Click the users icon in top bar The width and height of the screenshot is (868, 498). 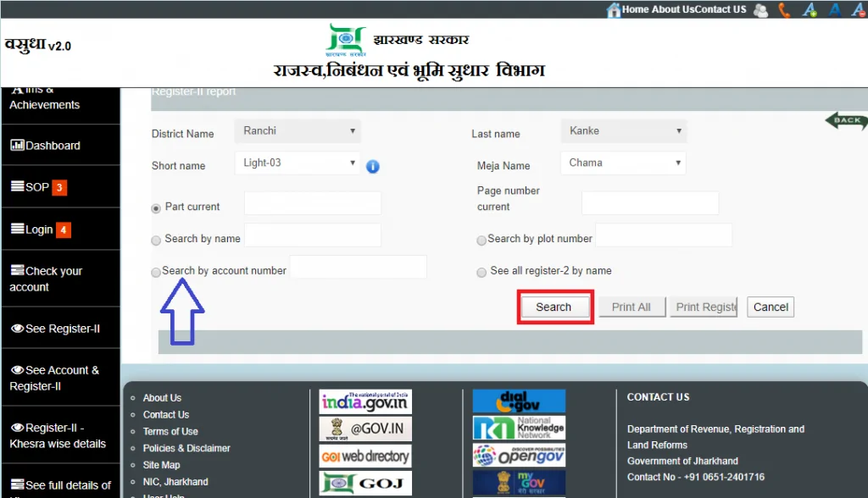[761, 10]
